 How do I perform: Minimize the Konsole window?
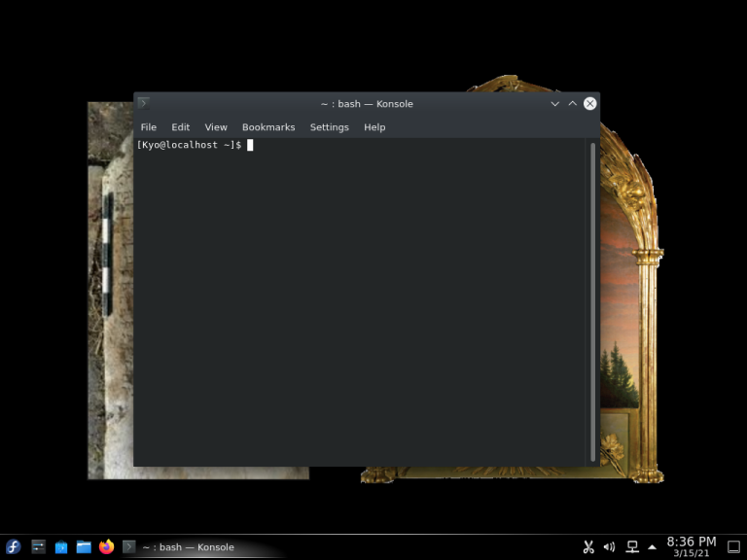pos(555,104)
